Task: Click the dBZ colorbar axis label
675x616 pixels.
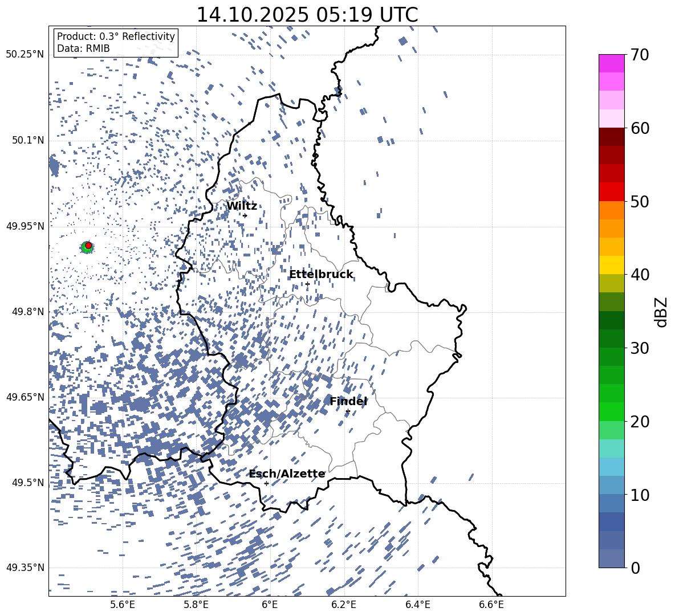Action: tap(661, 312)
